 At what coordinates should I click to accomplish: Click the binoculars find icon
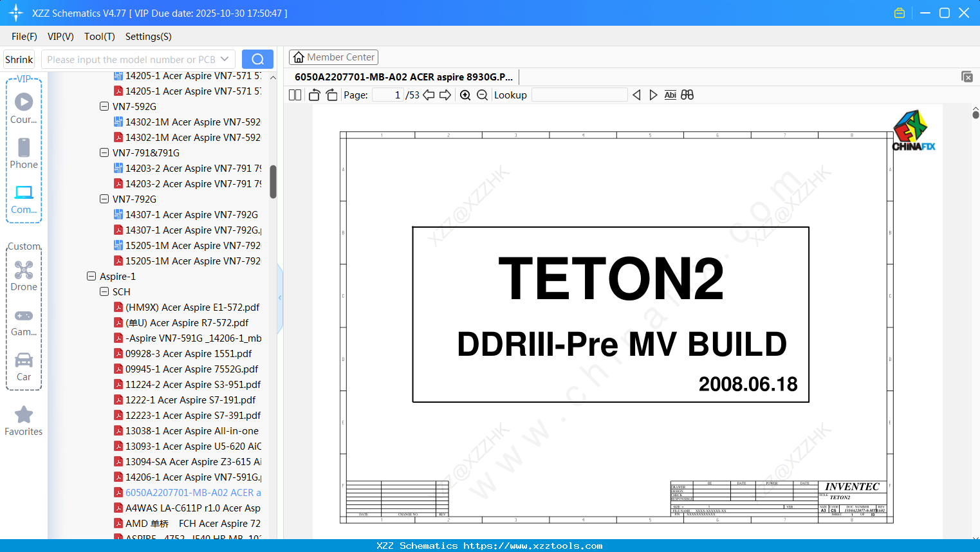[687, 95]
